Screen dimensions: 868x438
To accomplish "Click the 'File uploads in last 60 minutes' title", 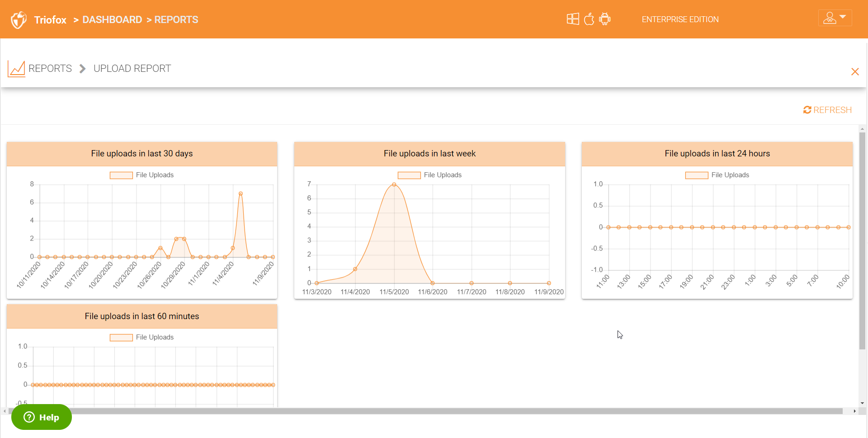I will pos(142,316).
